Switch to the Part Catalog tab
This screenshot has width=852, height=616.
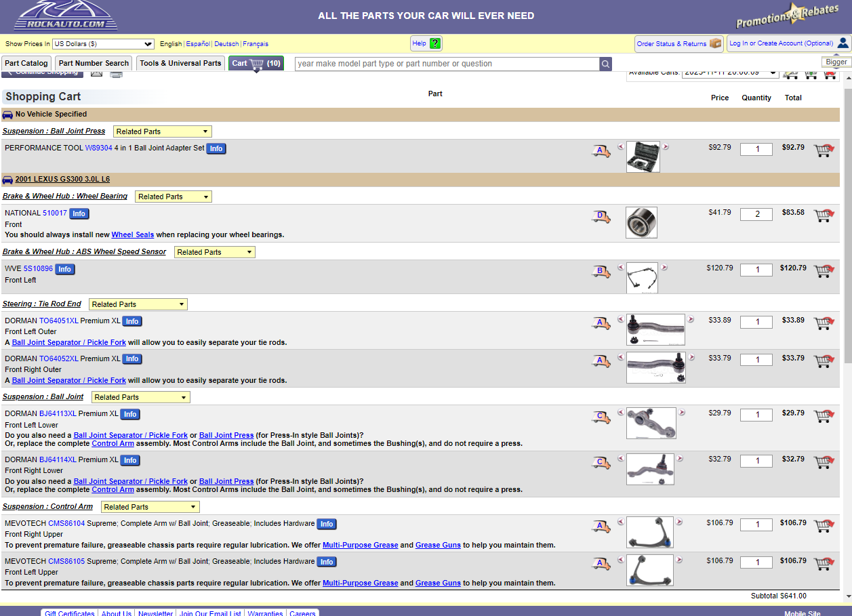pyautogui.click(x=26, y=63)
